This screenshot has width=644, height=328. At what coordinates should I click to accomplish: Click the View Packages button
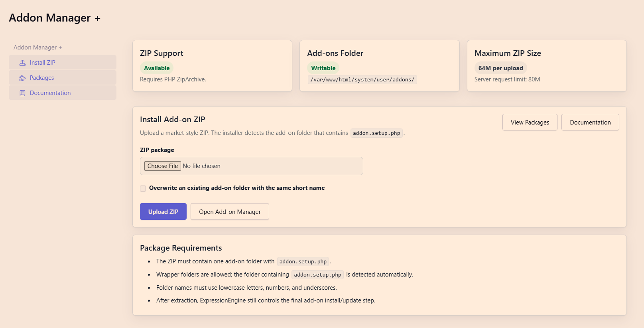[530, 122]
